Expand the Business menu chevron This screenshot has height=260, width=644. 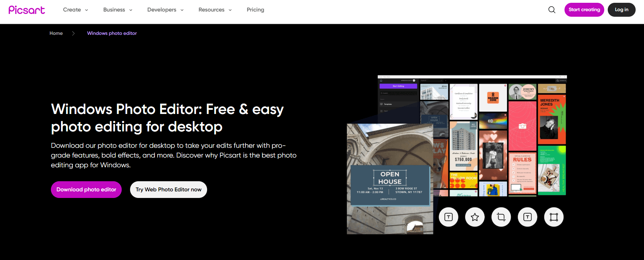pos(131,10)
